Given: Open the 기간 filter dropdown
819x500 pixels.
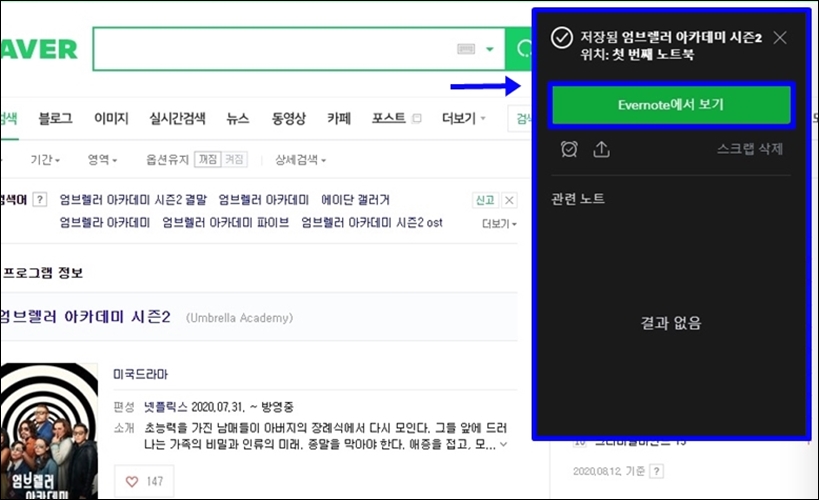Looking at the screenshot, I should click(x=45, y=159).
